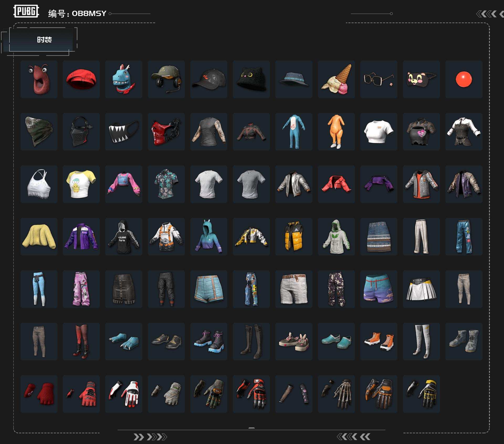The height and width of the screenshot is (444, 504).
Task: Select the white pleated skirt thumbnail
Action: 421,289
